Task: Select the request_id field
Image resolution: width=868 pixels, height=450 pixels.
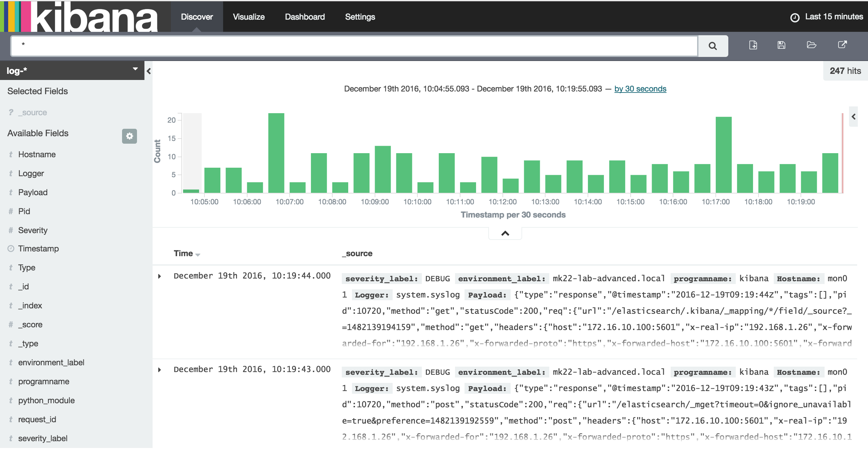Action: click(x=37, y=420)
